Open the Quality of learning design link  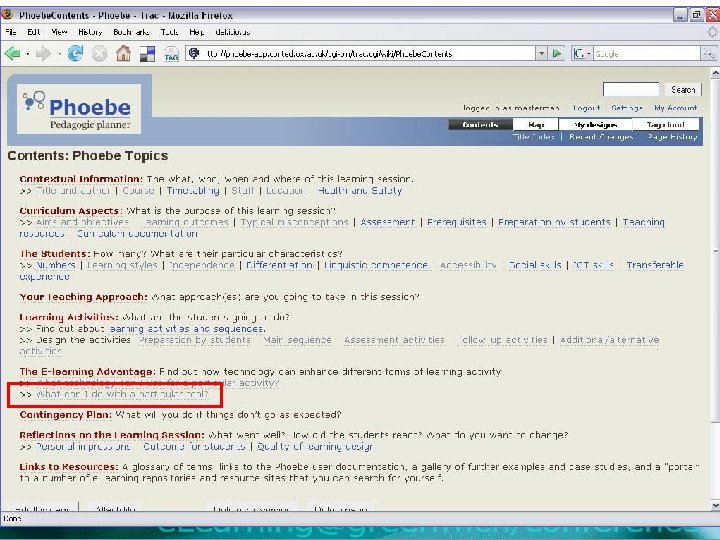tap(315, 446)
